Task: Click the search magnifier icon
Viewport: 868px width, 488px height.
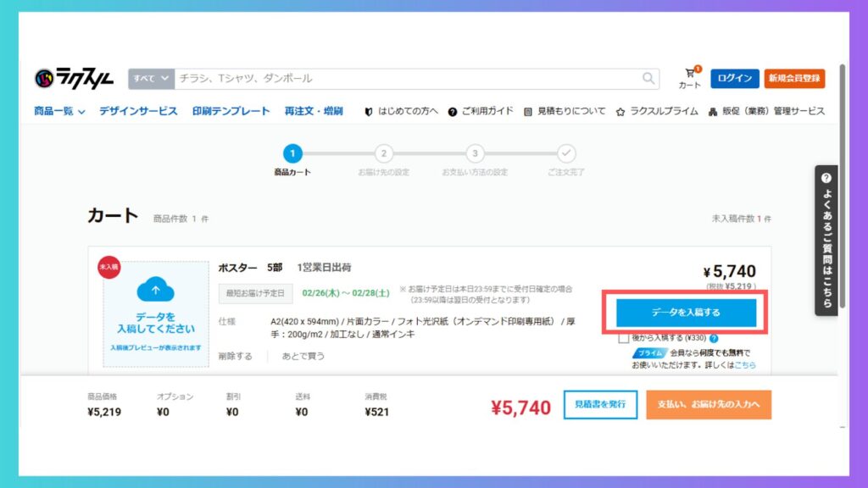Action: (649, 79)
